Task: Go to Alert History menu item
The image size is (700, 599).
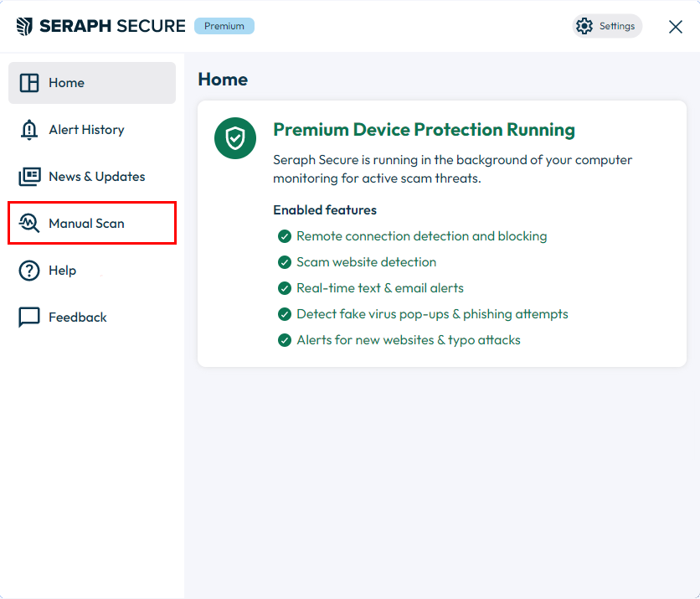Action: [x=92, y=130]
